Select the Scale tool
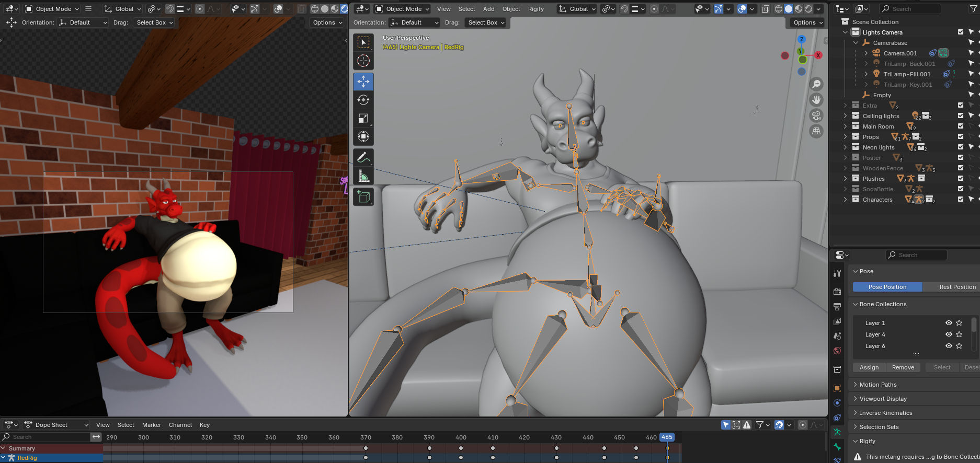 363,118
